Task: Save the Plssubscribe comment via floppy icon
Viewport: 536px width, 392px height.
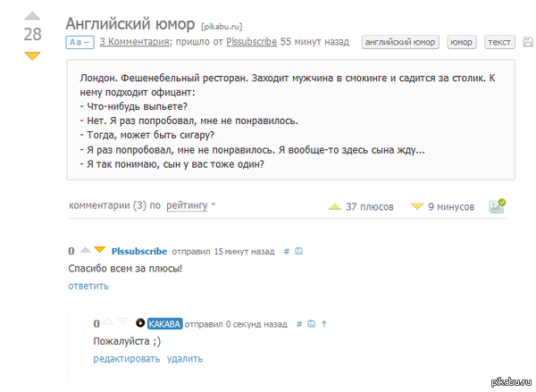Action: 298,251
